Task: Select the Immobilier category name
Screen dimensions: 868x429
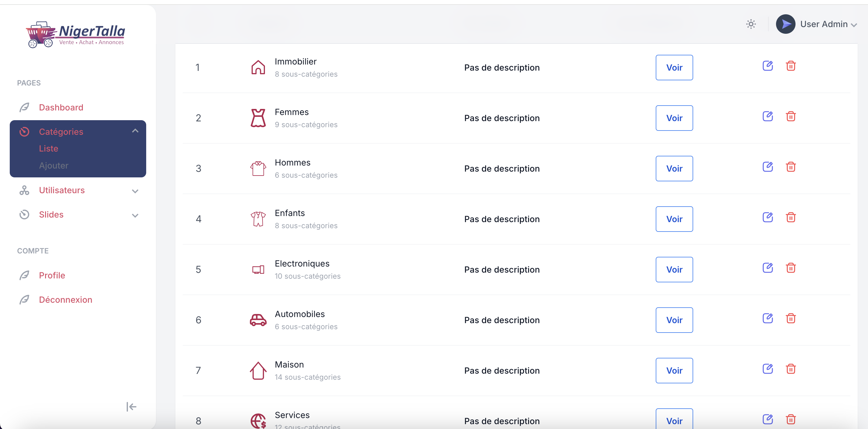Action: [x=295, y=62]
